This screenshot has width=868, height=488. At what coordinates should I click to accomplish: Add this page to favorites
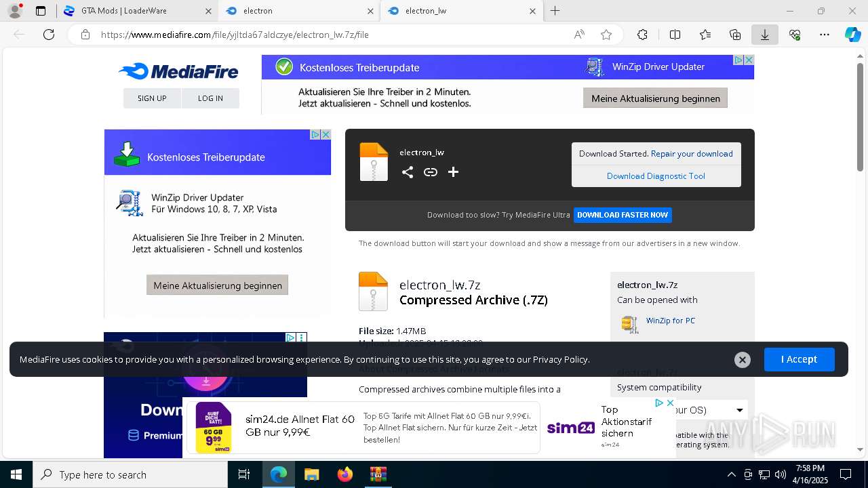pos(606,35)
